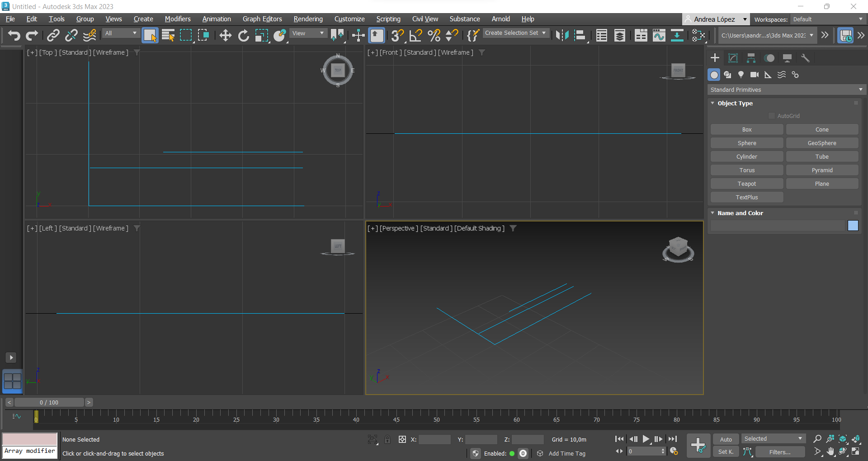Enable the 3D Snap toggle icon
The image size is (868, 461).
tap(397, 35)
